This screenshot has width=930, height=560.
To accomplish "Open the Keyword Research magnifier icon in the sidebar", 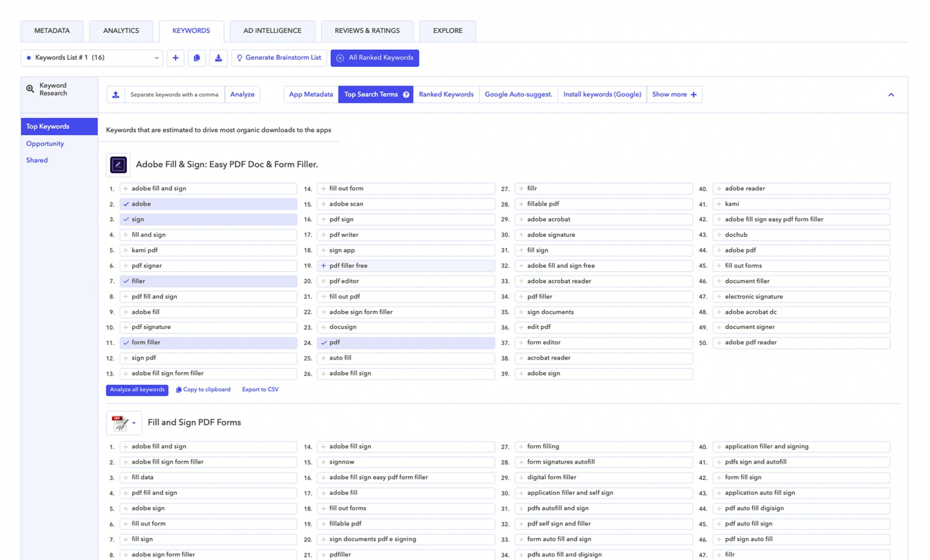I will [x=30, y=89].
